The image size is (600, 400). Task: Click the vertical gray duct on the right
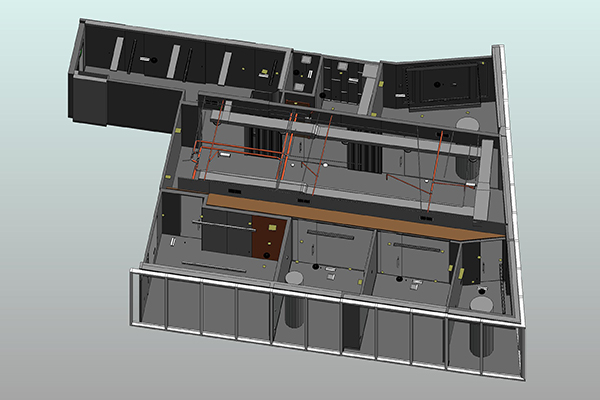click(485, 180)
